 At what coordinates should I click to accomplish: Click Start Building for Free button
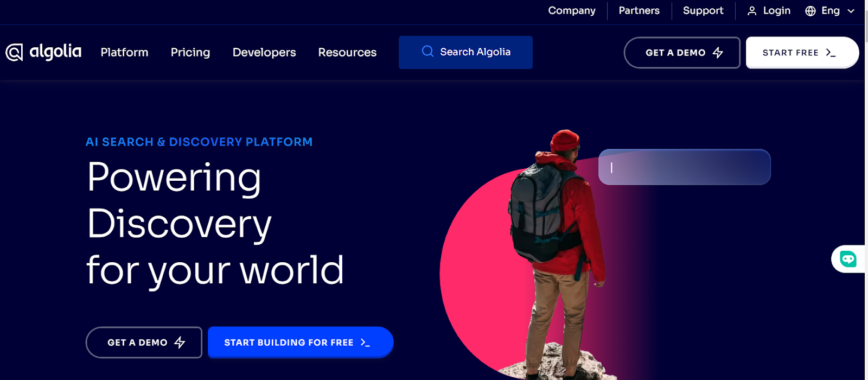point(301,343)
